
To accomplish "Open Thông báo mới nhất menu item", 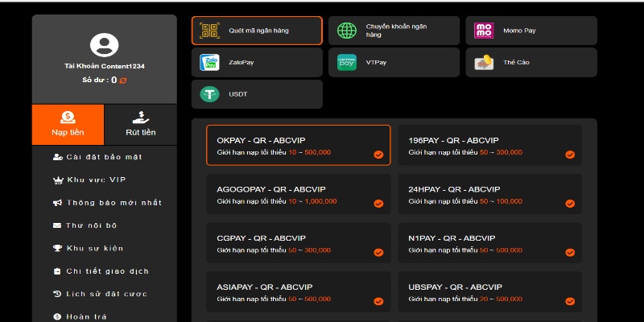I will (105, 203).
